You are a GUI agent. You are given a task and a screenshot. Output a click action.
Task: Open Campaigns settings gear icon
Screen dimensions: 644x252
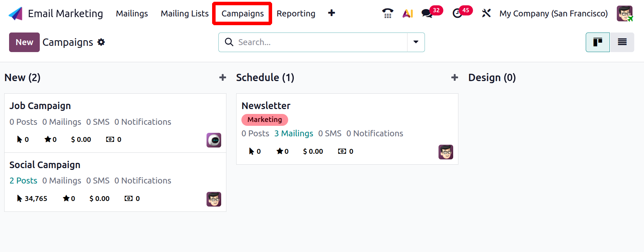[101, 42]
